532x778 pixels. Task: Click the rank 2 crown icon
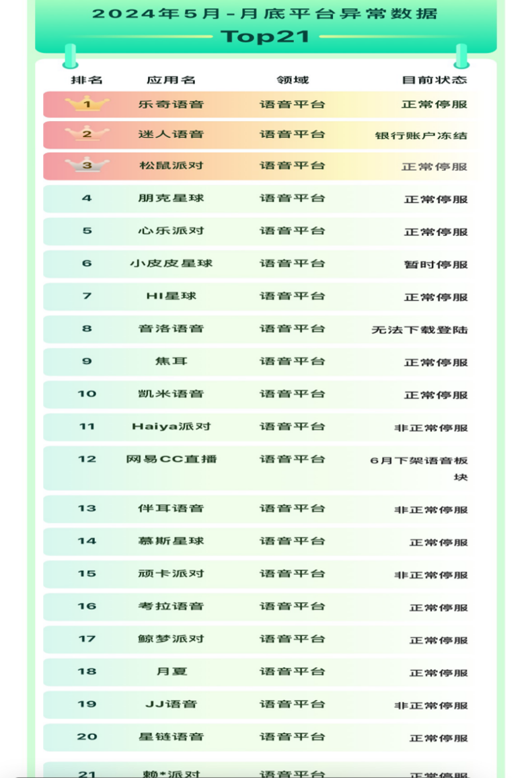click(87, 134)
